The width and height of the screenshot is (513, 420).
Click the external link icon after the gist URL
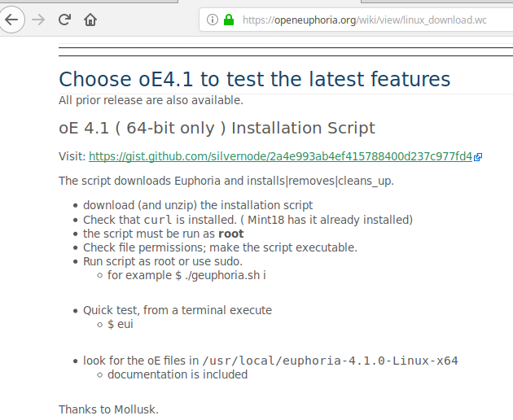[x=478, y=157]
